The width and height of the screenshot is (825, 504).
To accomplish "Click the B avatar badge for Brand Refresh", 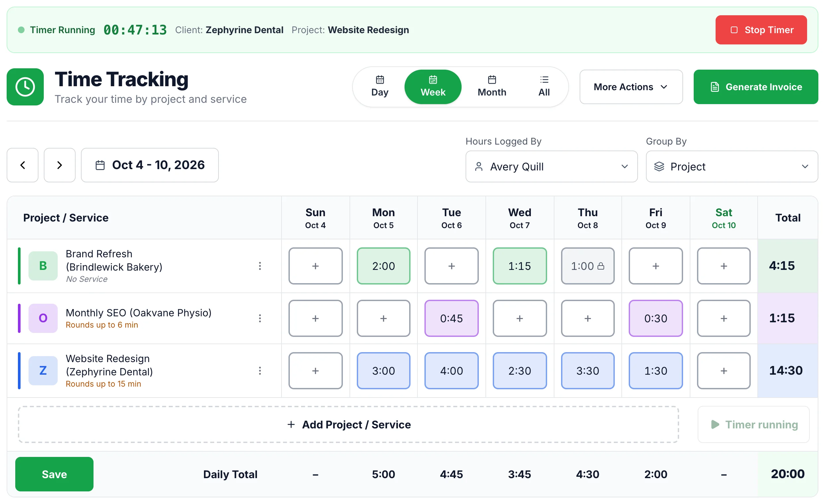I will tap(43, 266).
